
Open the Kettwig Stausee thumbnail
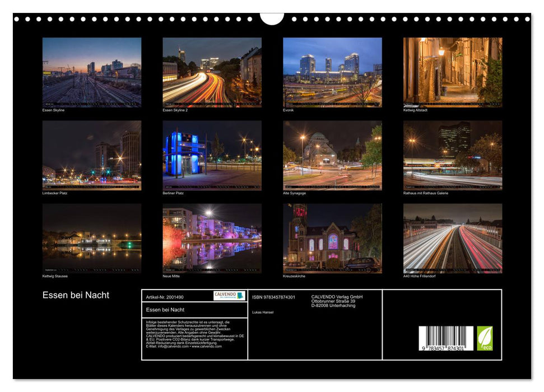pyautogui.click(x=92, y=238)
